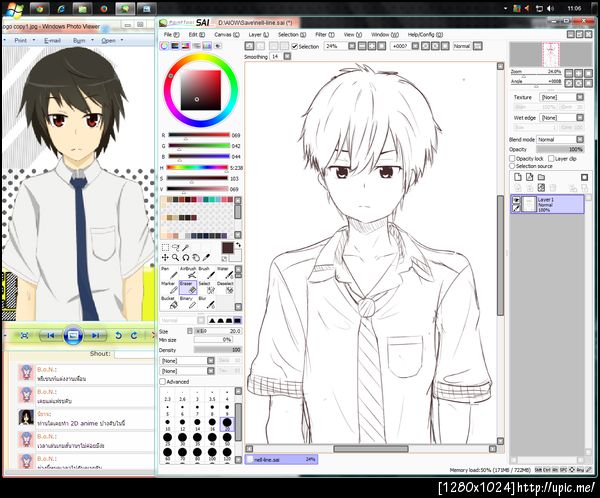
Task: Enable the Opacity lock checkbox
Action: click(x=512, y=158)
